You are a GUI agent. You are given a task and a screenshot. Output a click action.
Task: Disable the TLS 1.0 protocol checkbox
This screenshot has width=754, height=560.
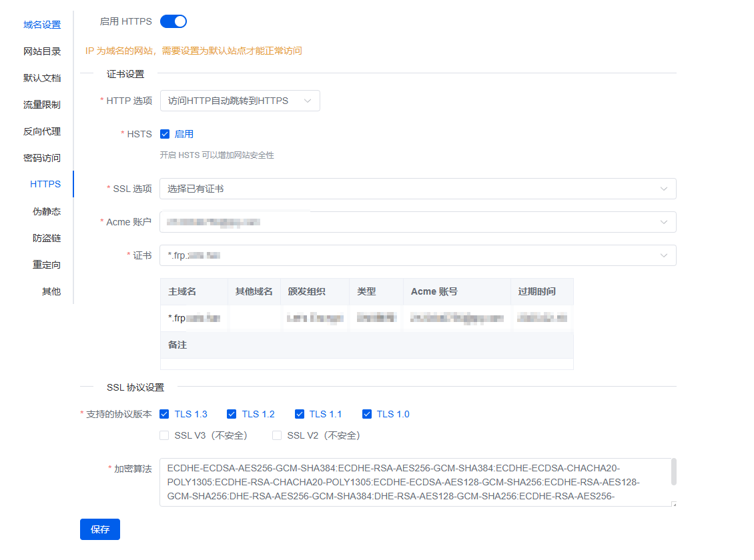pos(367,414)
